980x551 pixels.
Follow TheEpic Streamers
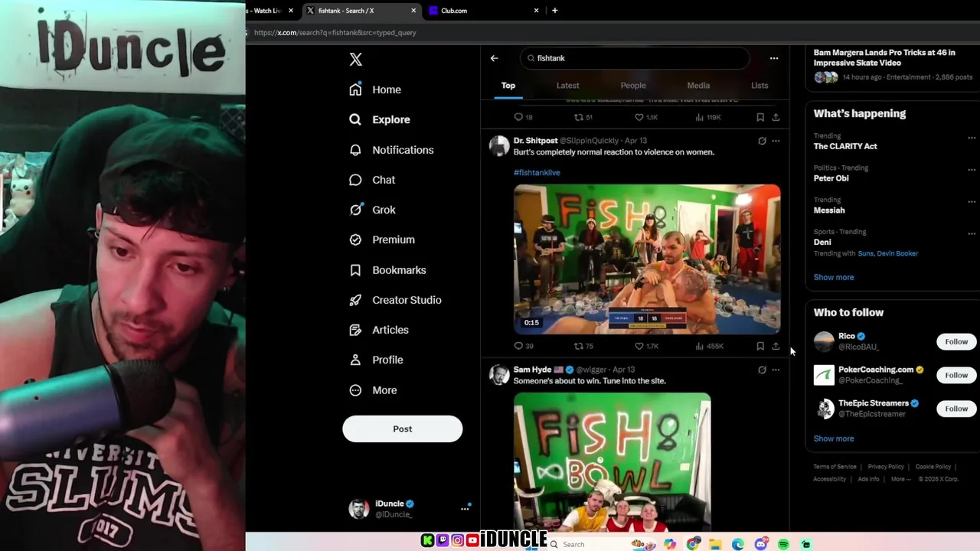click(956, 409)
